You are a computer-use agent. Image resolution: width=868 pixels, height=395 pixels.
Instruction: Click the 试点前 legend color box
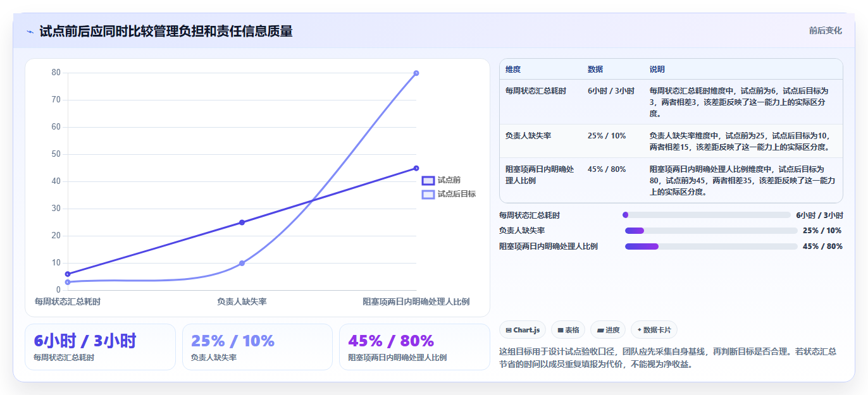point(428,180)
